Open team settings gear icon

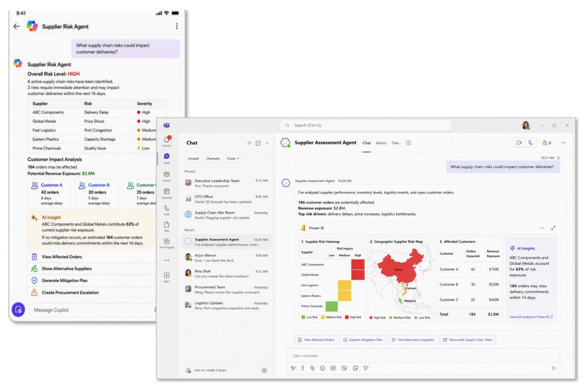click(264, 370)
